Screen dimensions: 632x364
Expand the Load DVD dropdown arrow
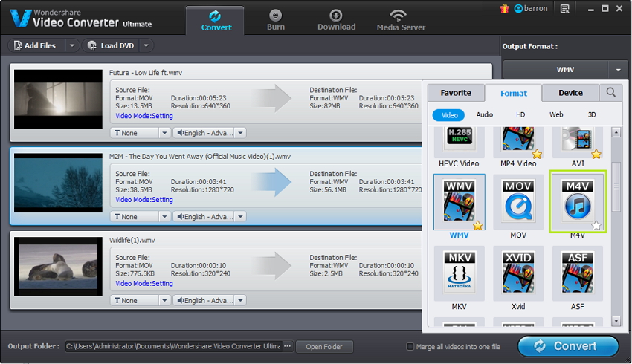146,45
